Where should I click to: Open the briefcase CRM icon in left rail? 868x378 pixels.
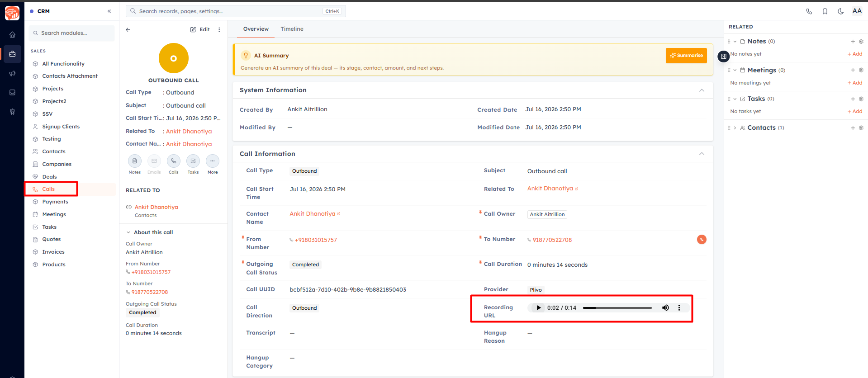tap(12, 54)
